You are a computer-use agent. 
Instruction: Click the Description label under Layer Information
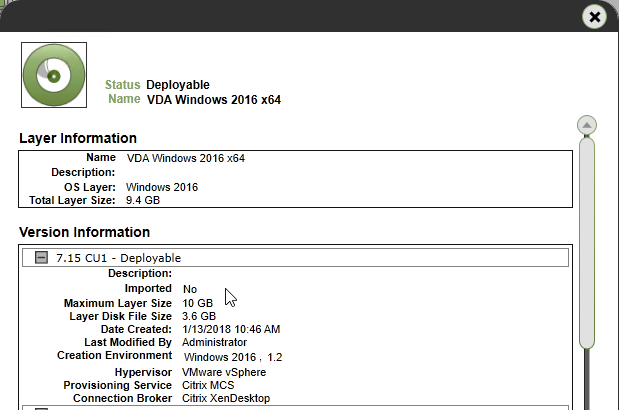pyautogui.click(x=83, y=172)
